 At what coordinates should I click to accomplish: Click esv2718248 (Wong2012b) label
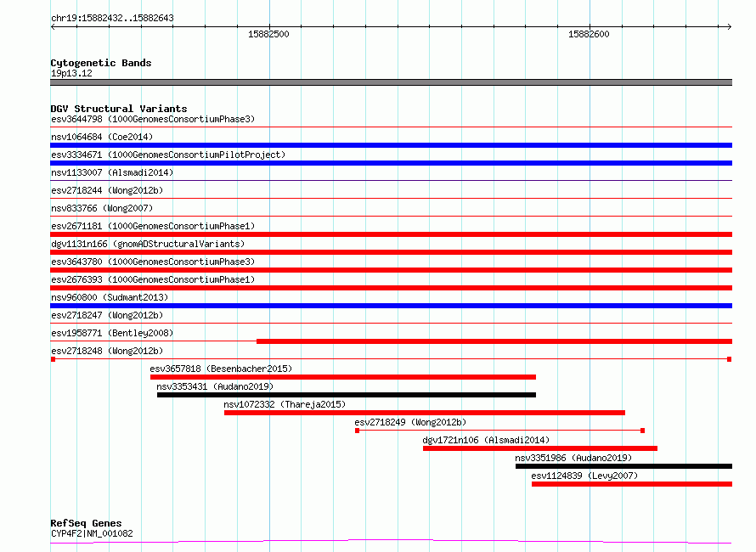[107, 351]
